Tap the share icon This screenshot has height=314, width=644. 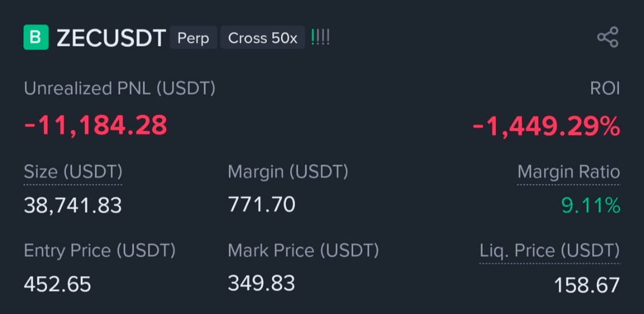(607, 37)
